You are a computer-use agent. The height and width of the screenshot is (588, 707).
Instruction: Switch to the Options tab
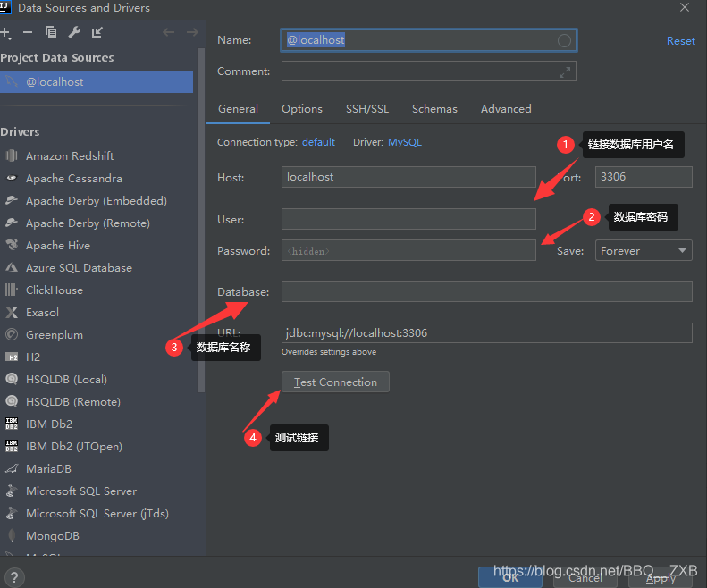coord(301,109)
